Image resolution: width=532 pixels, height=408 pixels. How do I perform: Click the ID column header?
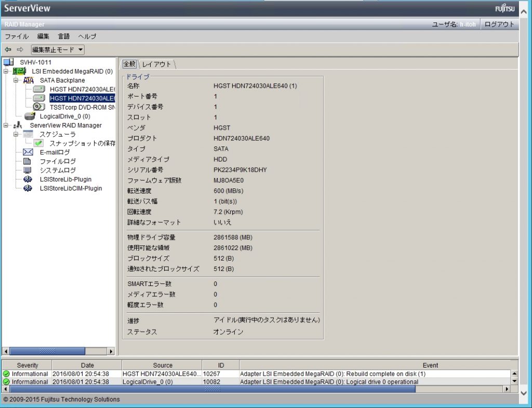pos(221,365)
